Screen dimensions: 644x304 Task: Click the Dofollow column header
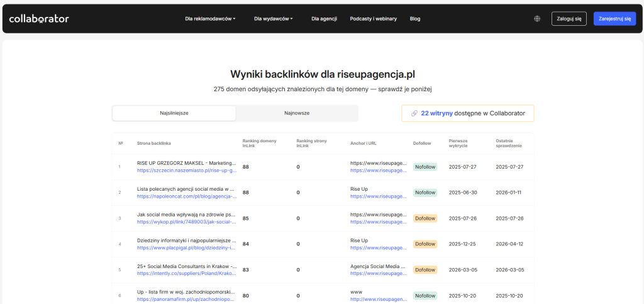(422, 144)
